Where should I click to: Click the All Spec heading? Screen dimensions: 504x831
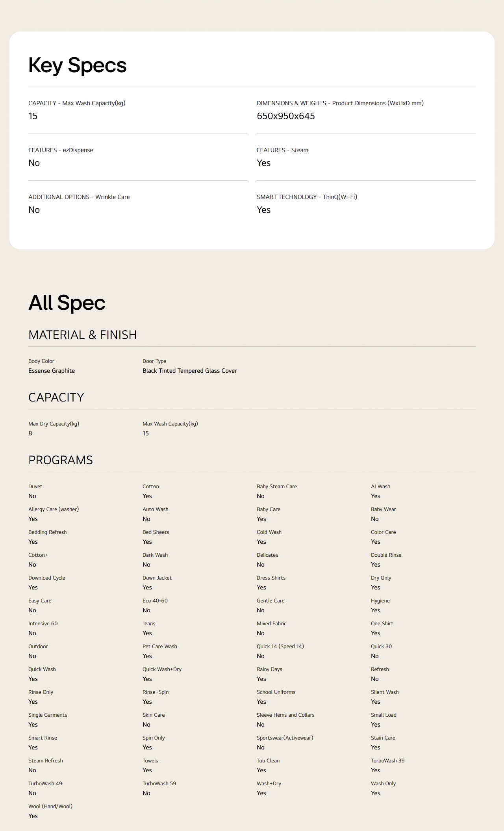(x=67, y=303)
